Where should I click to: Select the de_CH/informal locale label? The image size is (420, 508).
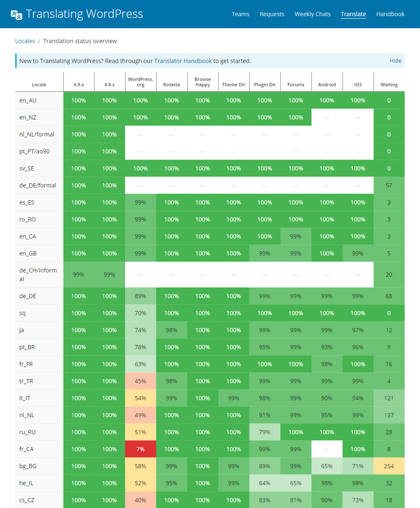click(x=38, y=275)
